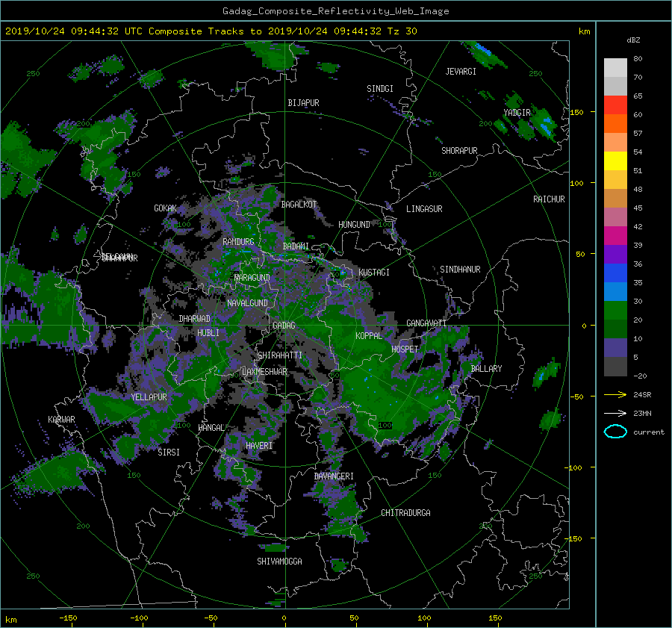Click the GADAG radar center label
Image resolution: width=672 pixels, height=628 pixels.
[284, 326]
